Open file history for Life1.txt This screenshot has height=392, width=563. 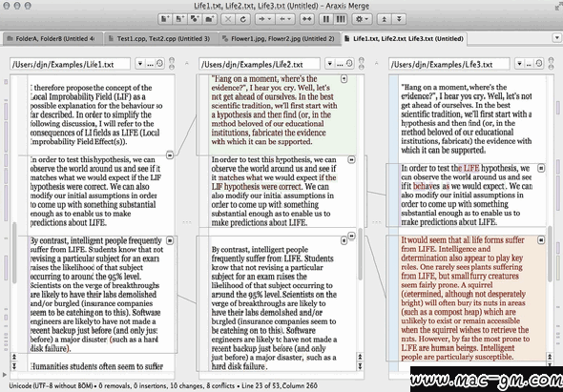point(159,64)
